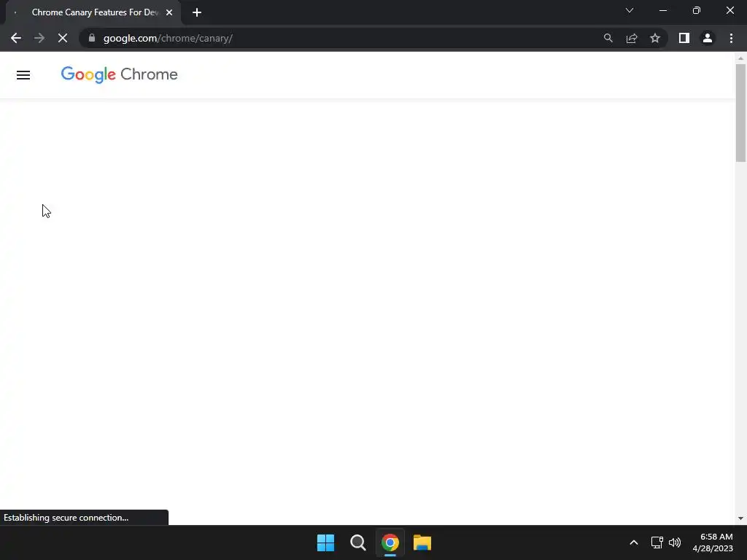This screenshot has height=560, width=747.
Task: Open the zoom magnifier in address bar
Action: [608, 38]
